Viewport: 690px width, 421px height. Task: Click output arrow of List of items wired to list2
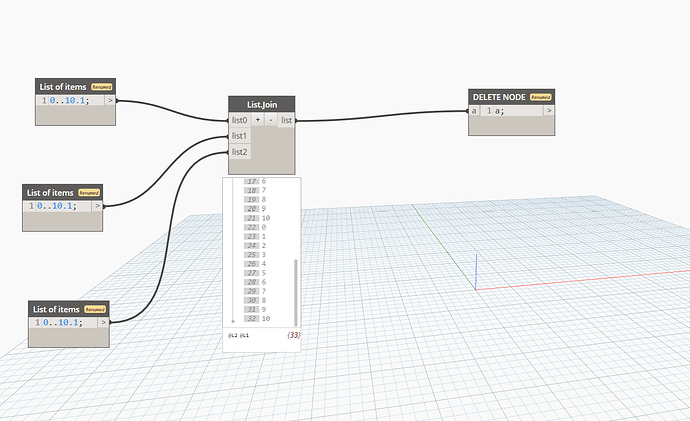(103, 322)
